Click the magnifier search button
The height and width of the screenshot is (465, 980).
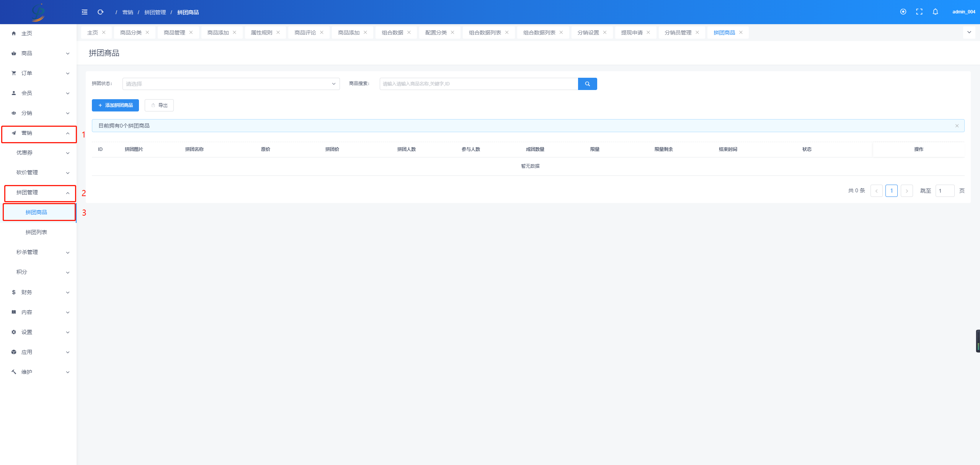[587, 84]
